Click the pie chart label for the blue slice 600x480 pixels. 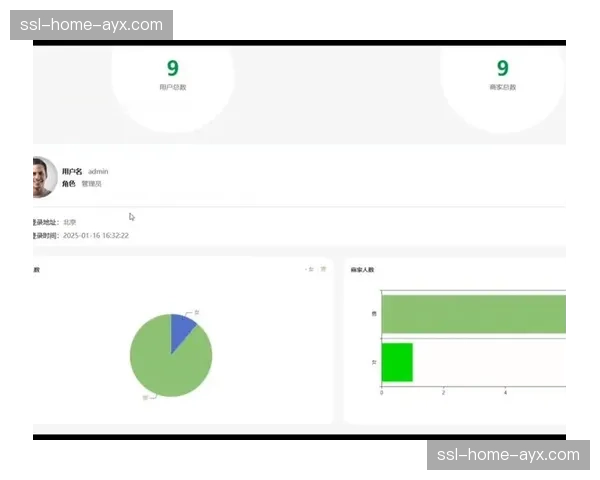(197, 313)
